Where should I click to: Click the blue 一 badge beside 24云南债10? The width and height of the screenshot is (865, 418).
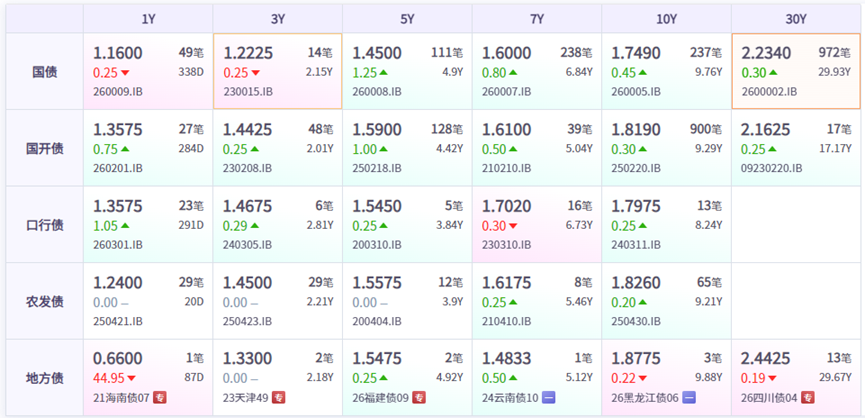pyautogui.click(x=549, y=398)
